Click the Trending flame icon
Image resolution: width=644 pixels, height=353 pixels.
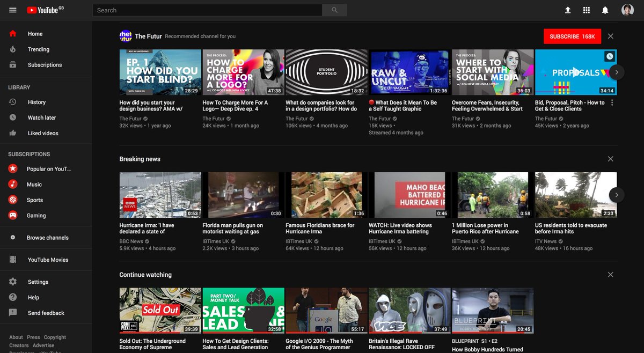click(13, 49)
